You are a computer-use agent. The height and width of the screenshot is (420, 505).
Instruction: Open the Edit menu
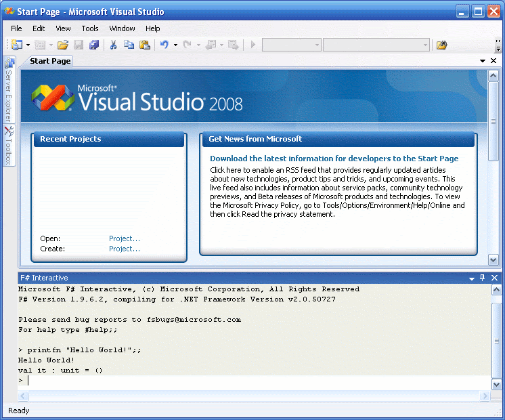click(x=39, y=28)
